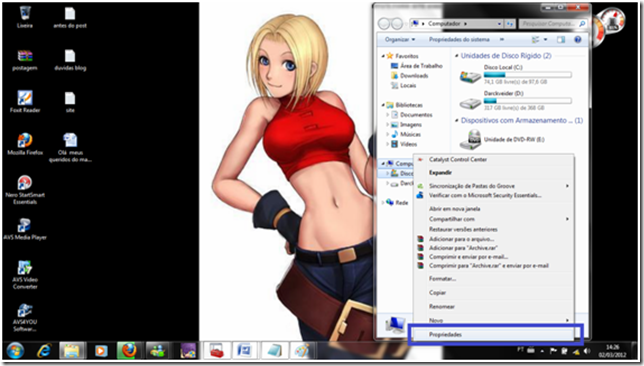Image resolution: width=644 pixels, height=366 pixels.
Task: Open the 'duvidas blog' file
Action: 70,60
